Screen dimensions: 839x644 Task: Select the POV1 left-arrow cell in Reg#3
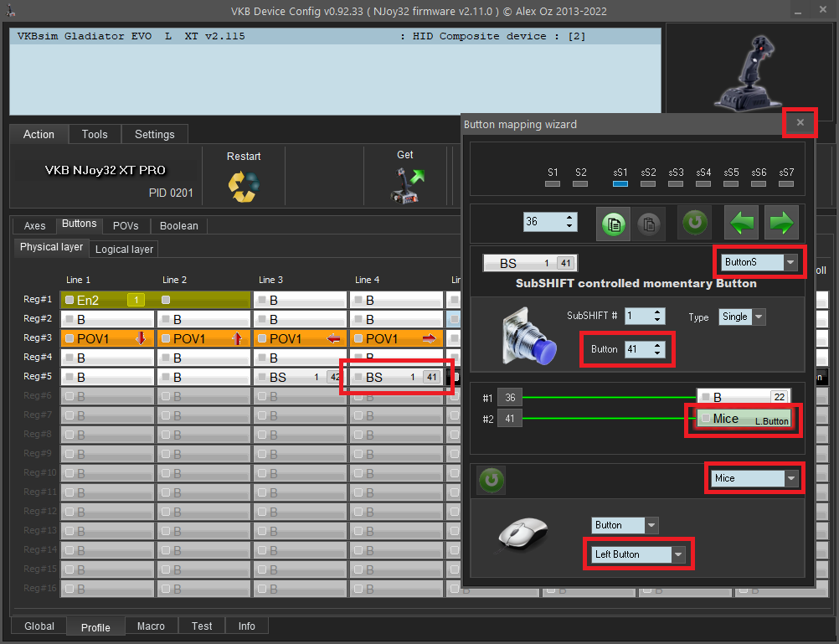[300, 338]
